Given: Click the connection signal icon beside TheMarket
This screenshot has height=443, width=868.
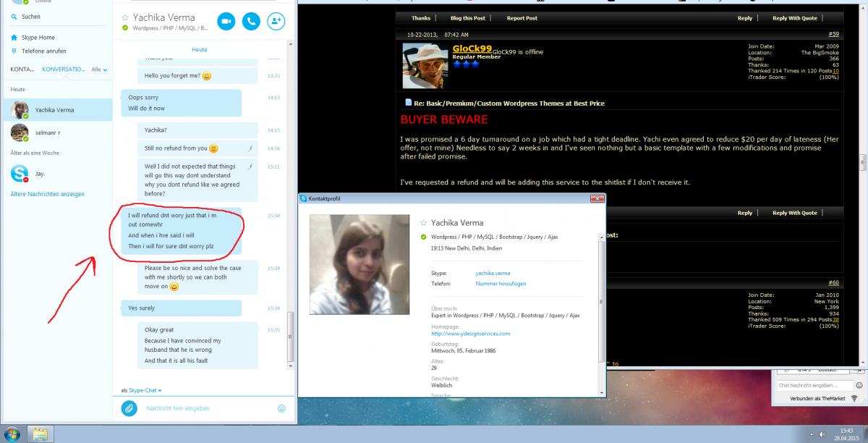Looking at the screenshot, I should tap(854, 398).
